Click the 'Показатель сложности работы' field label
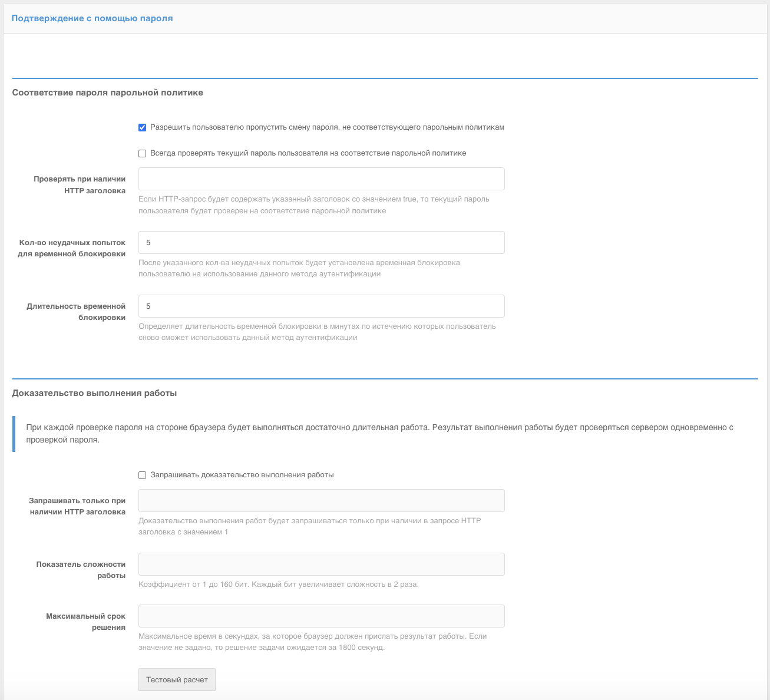Screen dimensions: 770x700 (81, 570)
